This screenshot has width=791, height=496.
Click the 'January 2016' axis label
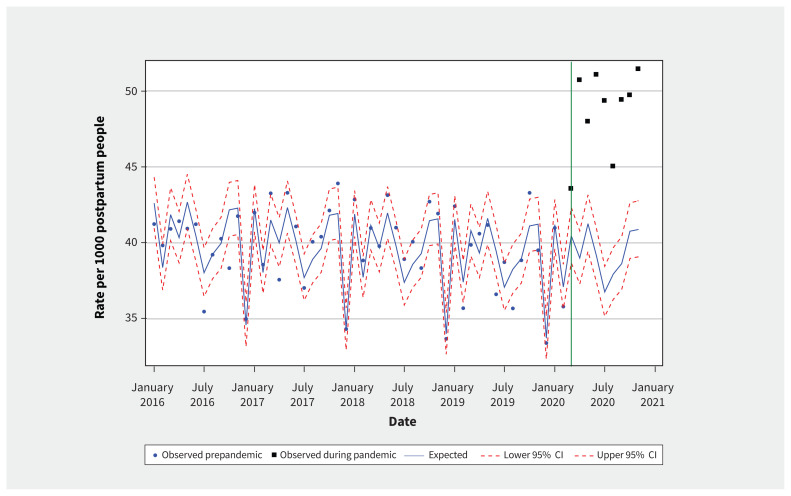click(152, 395)
